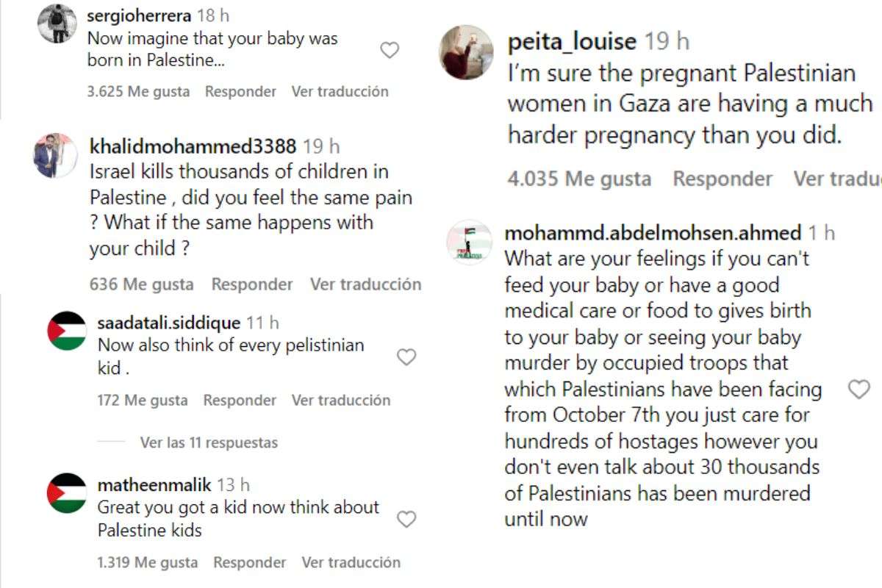Viewport: 882px width, 588px height.
Task: Expand "Ver las 11 respuestas" replies
Action: pos(209,443)
